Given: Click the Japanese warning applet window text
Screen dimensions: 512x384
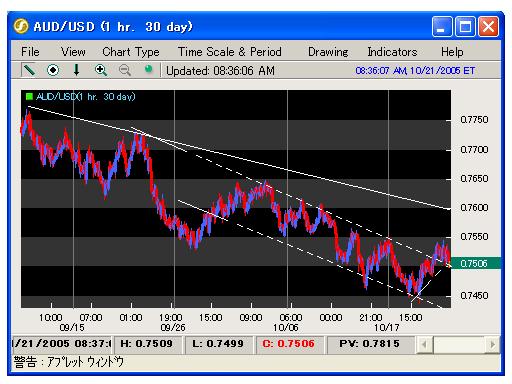Looking at the screenshot, I should point(69,362).
